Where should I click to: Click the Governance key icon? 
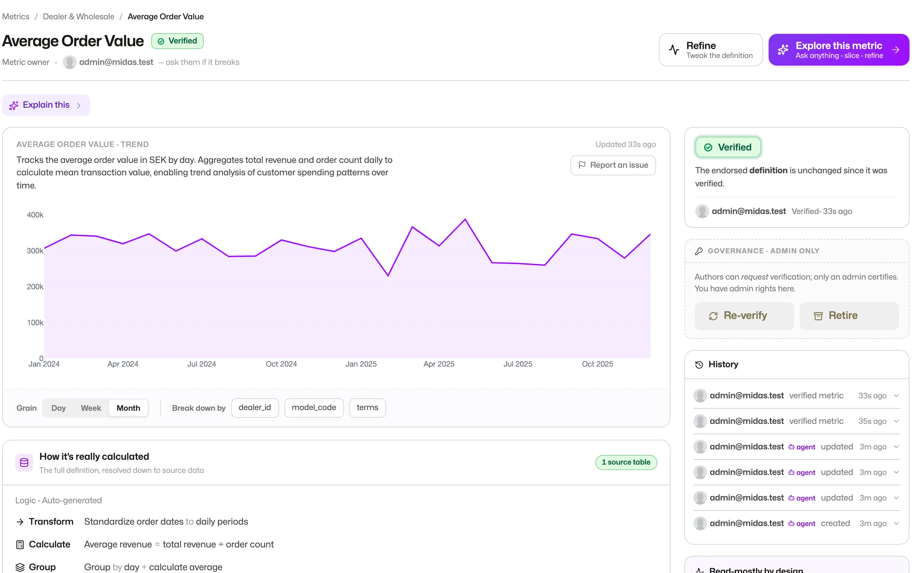click(x=699, y=251)
